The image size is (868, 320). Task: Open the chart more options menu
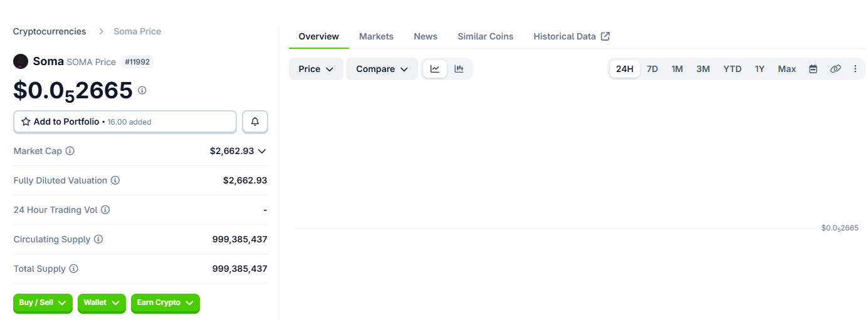[855, 69]
